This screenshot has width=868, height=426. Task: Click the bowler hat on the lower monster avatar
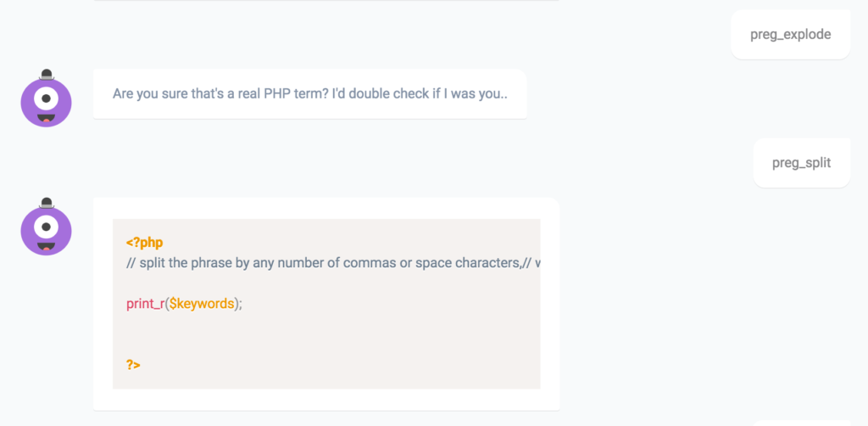coord(47,203)
